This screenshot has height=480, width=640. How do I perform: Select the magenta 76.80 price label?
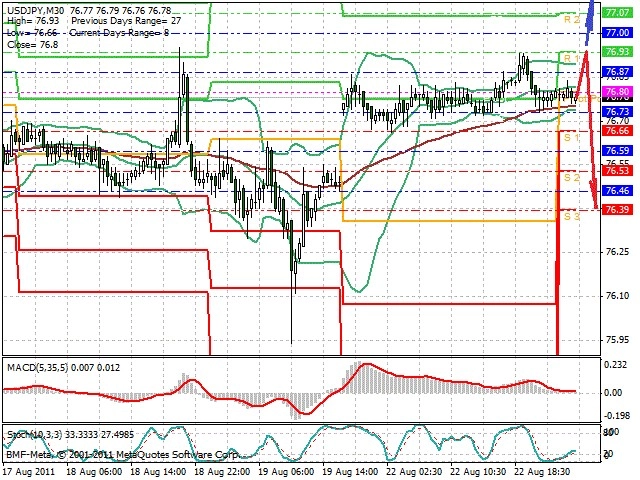point(618,91)
